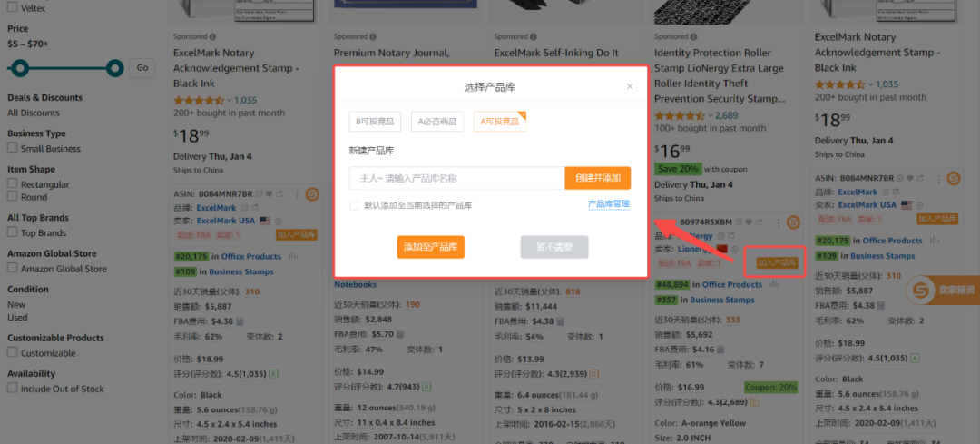The width and height of the screenshot is (980, 444).
Task: Click the share icon beside ASIN B0974R3XBM
Action: tap(760, 222)
